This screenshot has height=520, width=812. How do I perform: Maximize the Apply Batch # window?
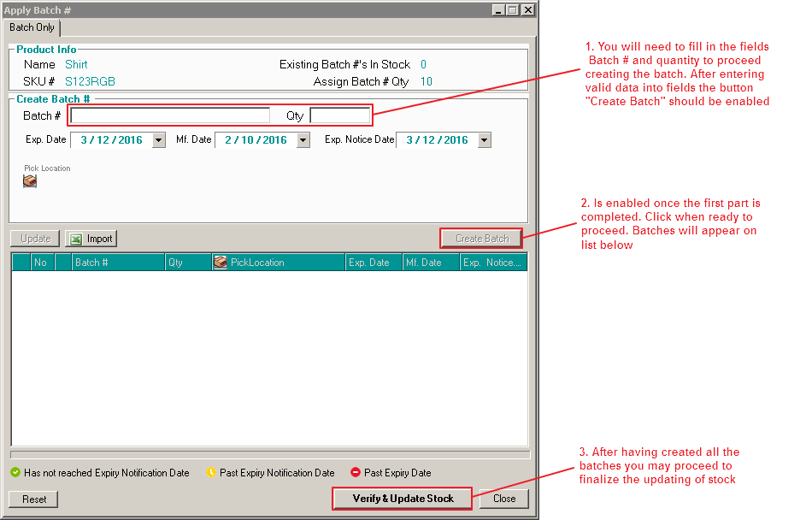(x=513, y=10)
